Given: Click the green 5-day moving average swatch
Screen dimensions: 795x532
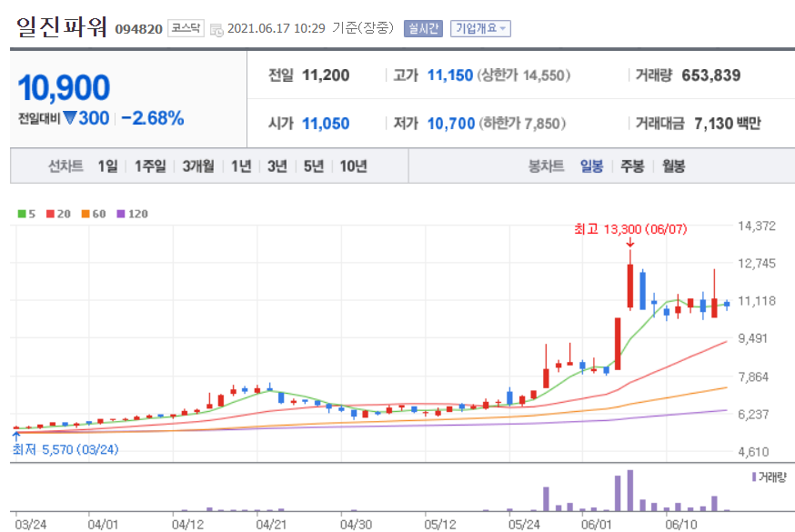Looking at the screenshot, I should 22,214.
